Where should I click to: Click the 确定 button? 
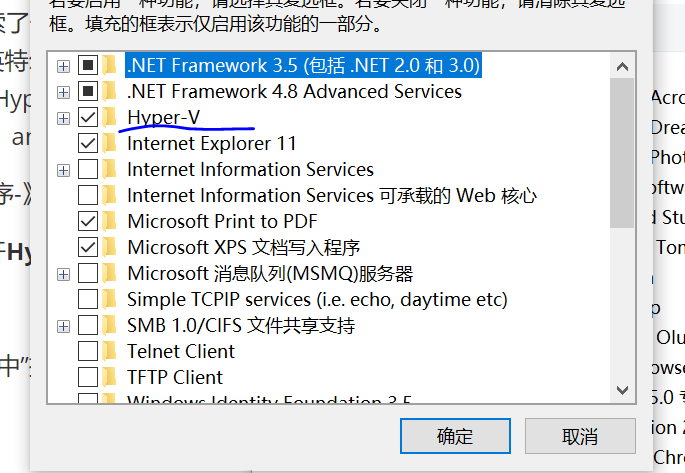pos(455,436)
